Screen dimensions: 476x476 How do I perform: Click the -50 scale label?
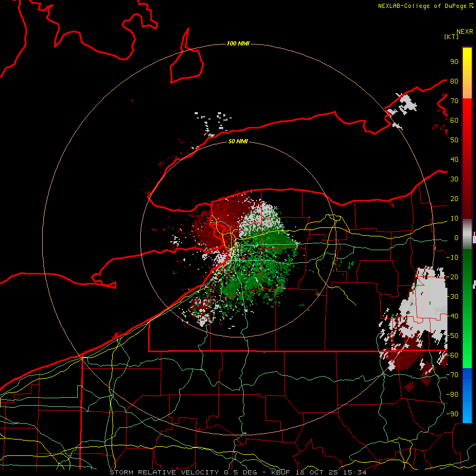click(x=452, y=336)
